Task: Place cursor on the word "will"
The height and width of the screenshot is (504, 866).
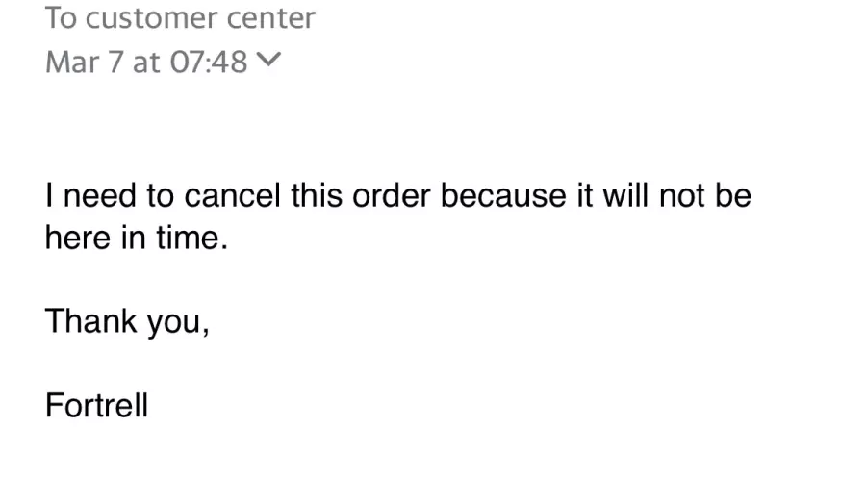Action: coord(625,195)
